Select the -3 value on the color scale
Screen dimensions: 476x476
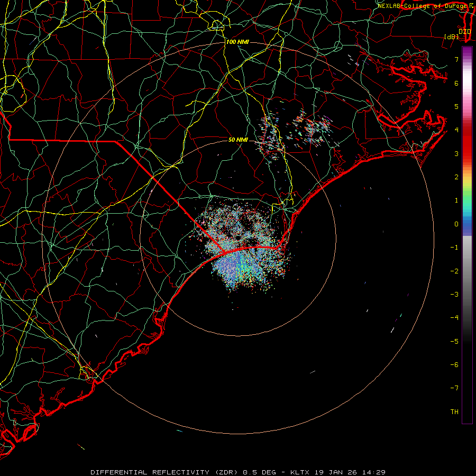click(454, 295)
